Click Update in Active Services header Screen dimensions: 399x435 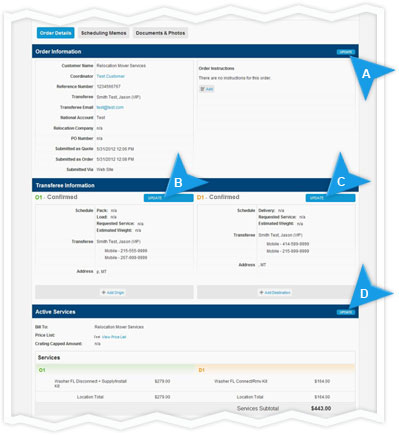346,312
